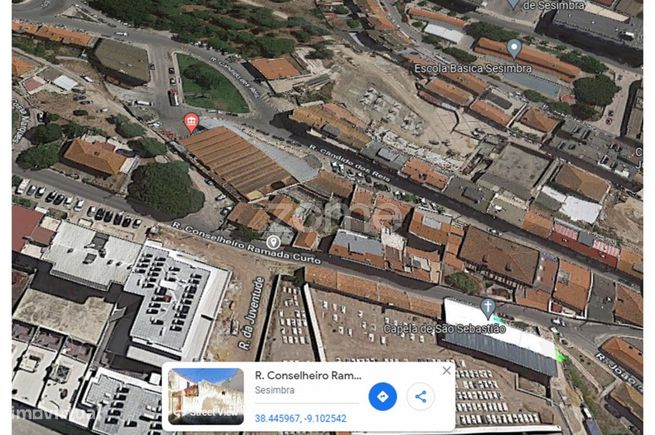Click the coordinates 38.445967, -9.102542
655x435 pixels.
(300, 418)
